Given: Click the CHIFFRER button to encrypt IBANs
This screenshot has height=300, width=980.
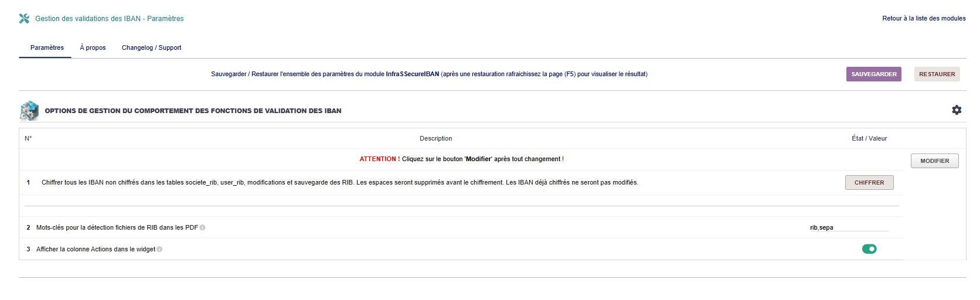Looking at the screenshot, I should (869, 183).
